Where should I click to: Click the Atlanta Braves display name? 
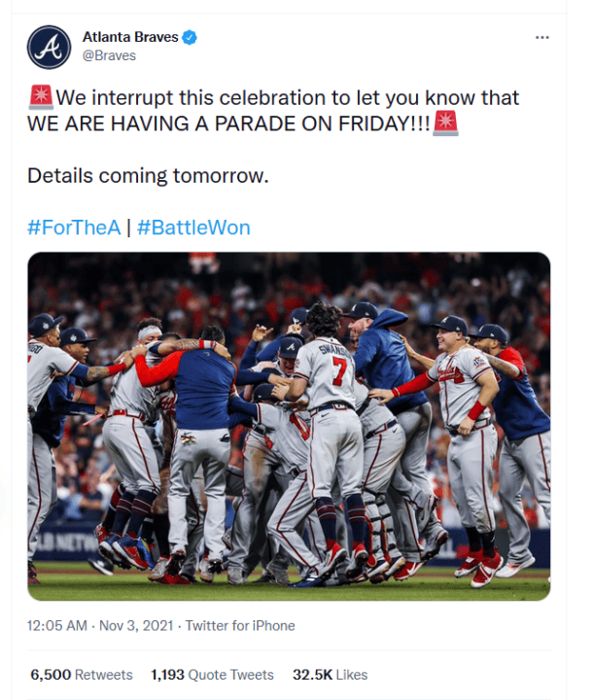[x=130, y=37]
